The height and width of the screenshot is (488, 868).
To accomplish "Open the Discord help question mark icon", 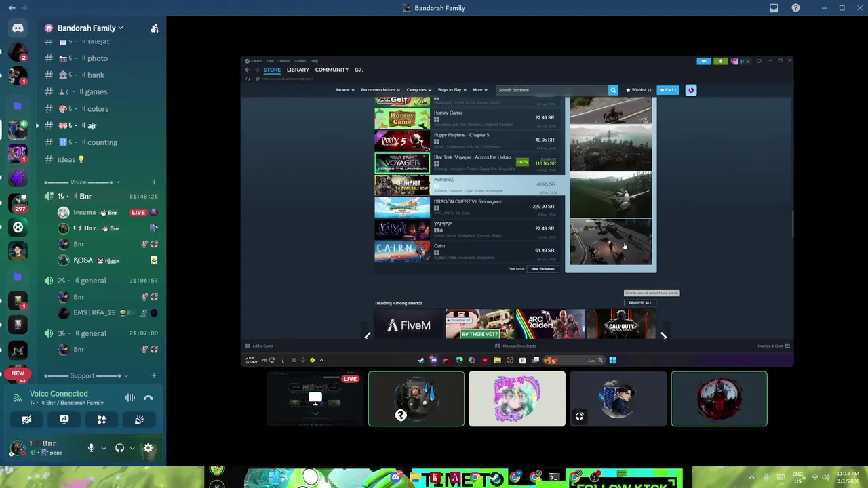I will [795, 8].
